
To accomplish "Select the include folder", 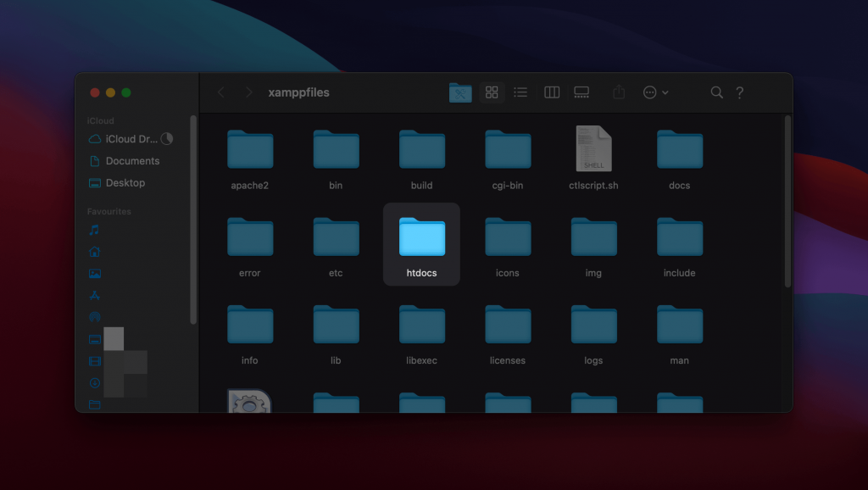I will point(680,237).
